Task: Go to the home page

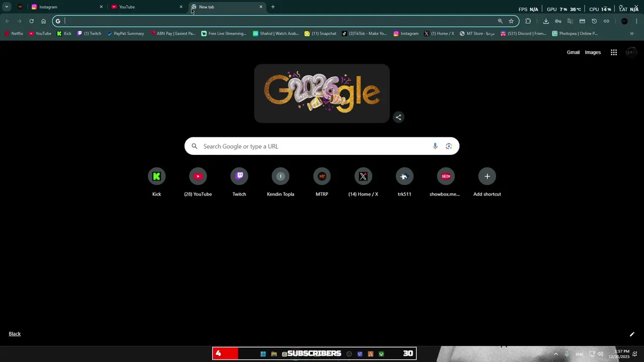Action: (x=43, y=21)
